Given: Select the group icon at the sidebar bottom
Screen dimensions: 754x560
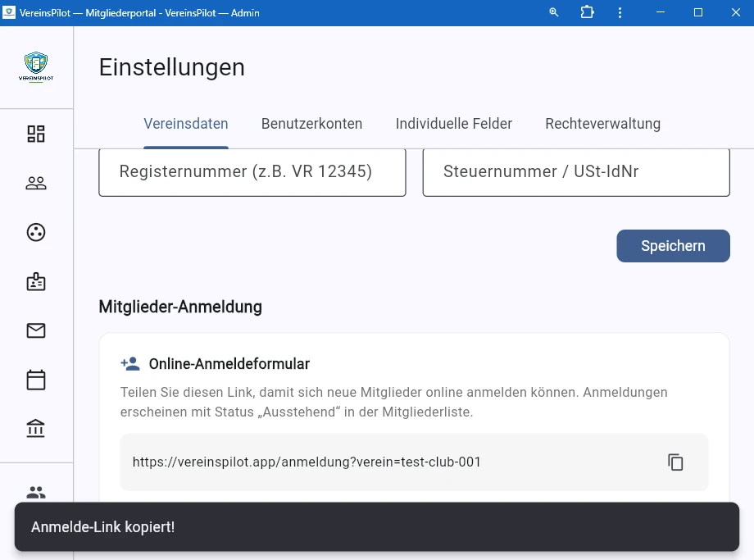Looking at the screenshot, I should click(x=35, y=492).
